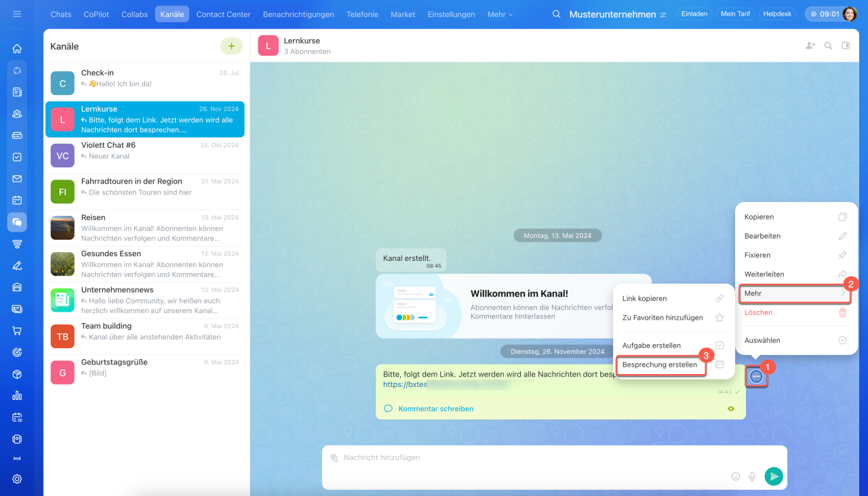This screenshot has height=496, width=868.
Task: Select Link kopieren in the submenu
Action: click(x=673, y=298)
